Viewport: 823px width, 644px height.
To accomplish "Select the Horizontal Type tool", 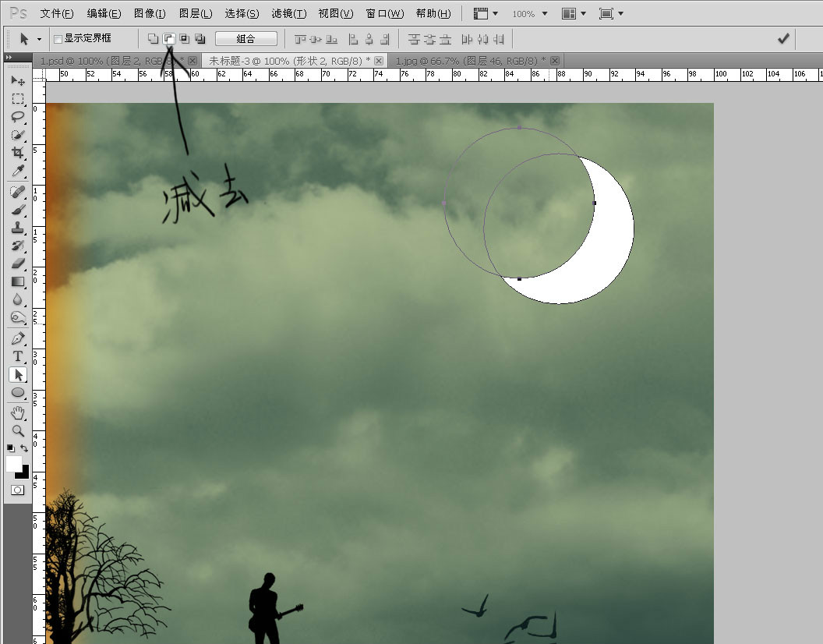I will 18,356.
